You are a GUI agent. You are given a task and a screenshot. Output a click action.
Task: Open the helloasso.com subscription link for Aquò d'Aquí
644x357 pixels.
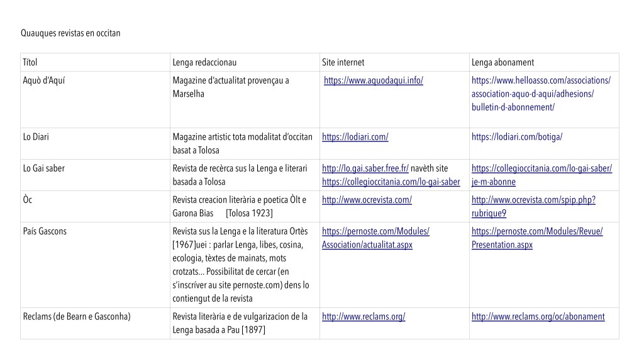click(541, 94)
